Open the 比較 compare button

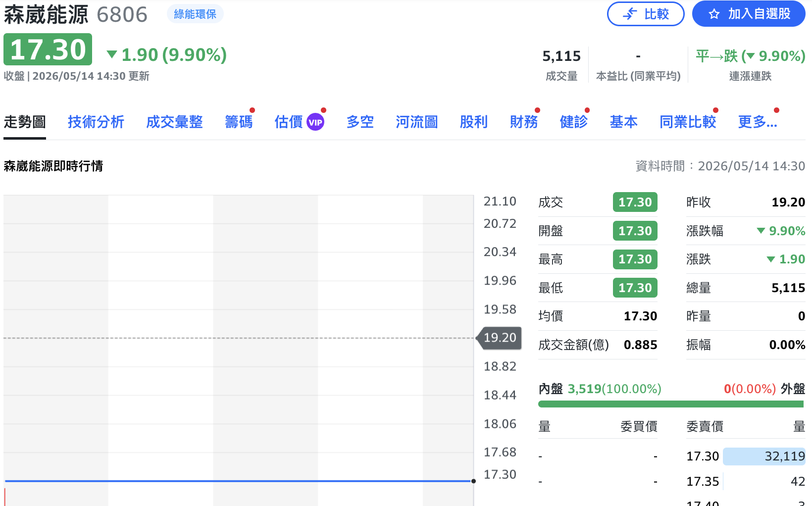pyautogui.click(x=646, y=14)
